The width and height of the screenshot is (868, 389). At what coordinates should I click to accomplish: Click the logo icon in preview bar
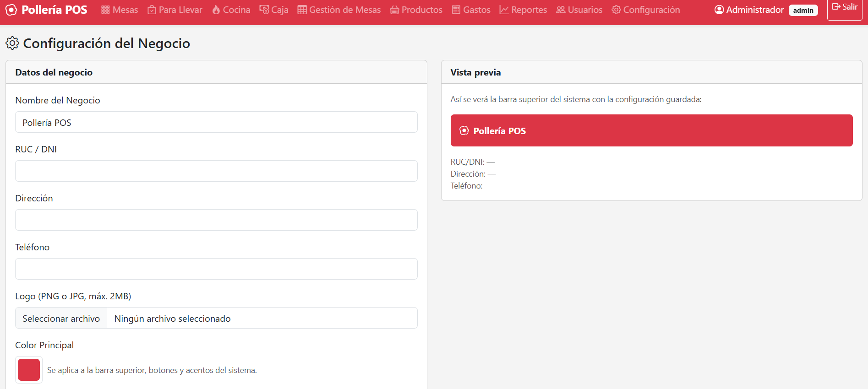click(464, 130)
